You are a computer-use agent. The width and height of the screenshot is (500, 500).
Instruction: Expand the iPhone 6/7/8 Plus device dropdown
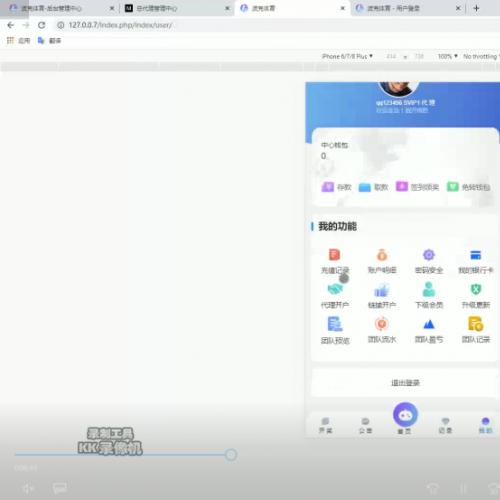[x=347, y=56]
